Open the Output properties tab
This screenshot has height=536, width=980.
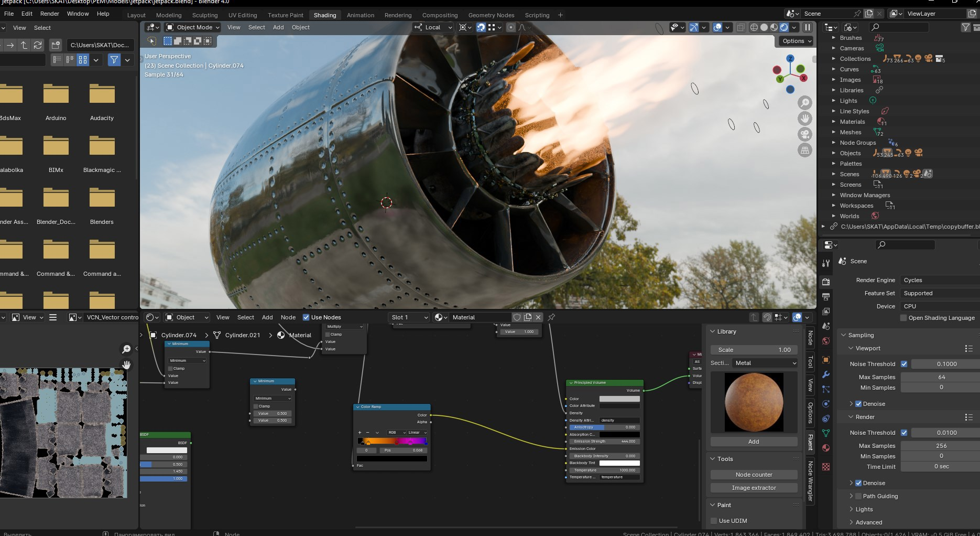pyautogui.click(x=826, y=296)
